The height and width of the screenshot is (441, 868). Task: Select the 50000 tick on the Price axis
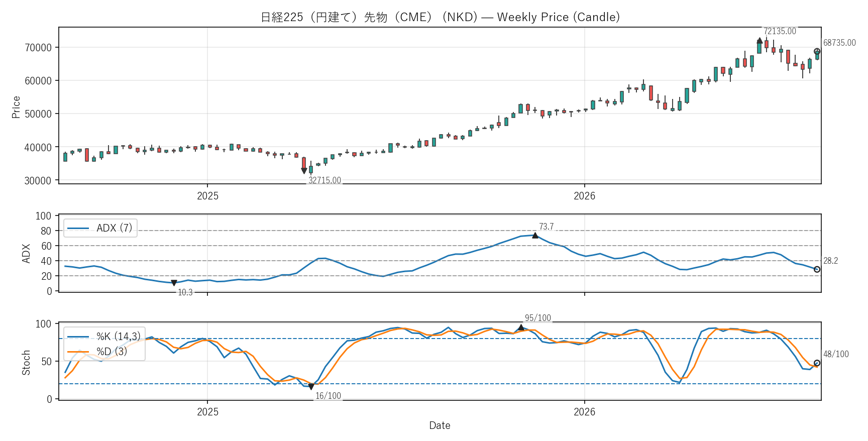pyautogui.click(x=38, y=114)
